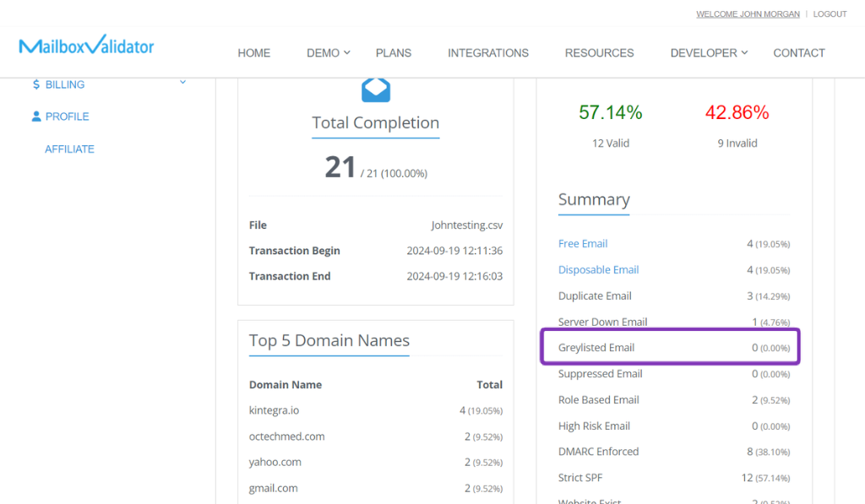Screen dimensions: 865x504
Task: Open the DEVELOPER menu label
Action: pyautogui.click(x=704, y=53)
